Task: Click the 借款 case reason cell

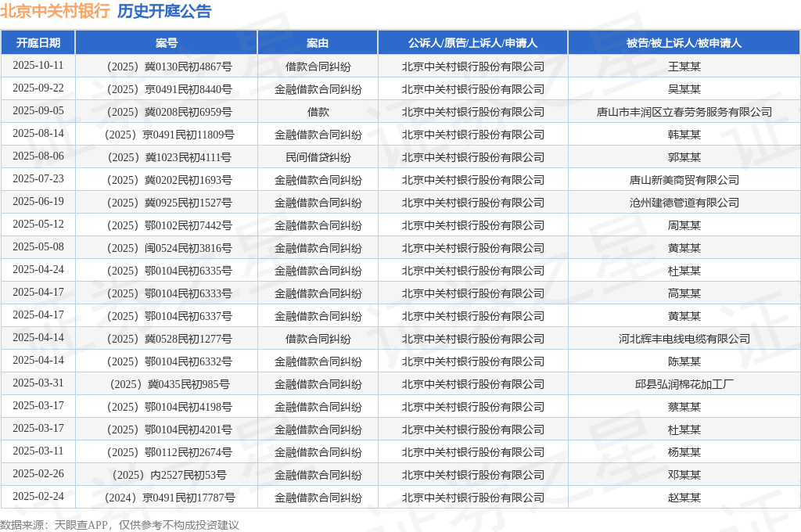Action: tap(318, 112)
